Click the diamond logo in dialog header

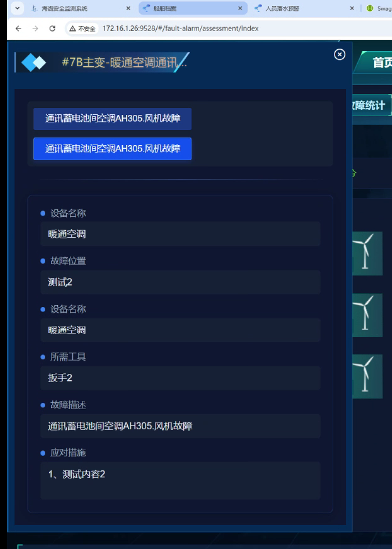tap(34, 63)
